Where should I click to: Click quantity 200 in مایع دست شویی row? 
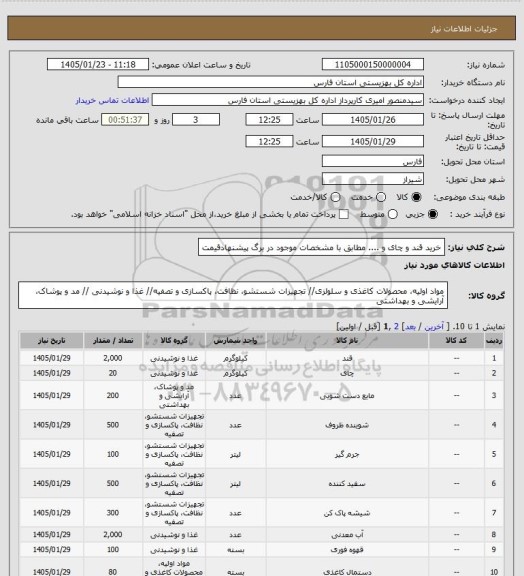113,396
